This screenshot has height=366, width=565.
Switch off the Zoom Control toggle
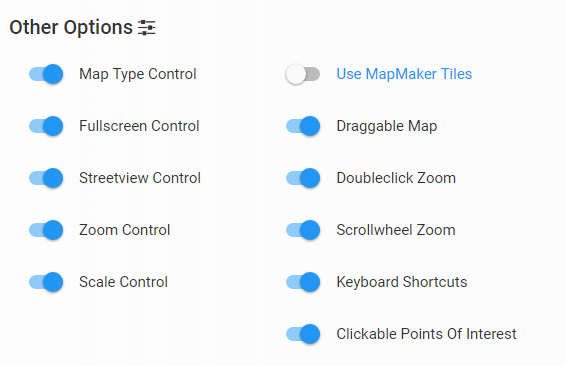(46, 230)
